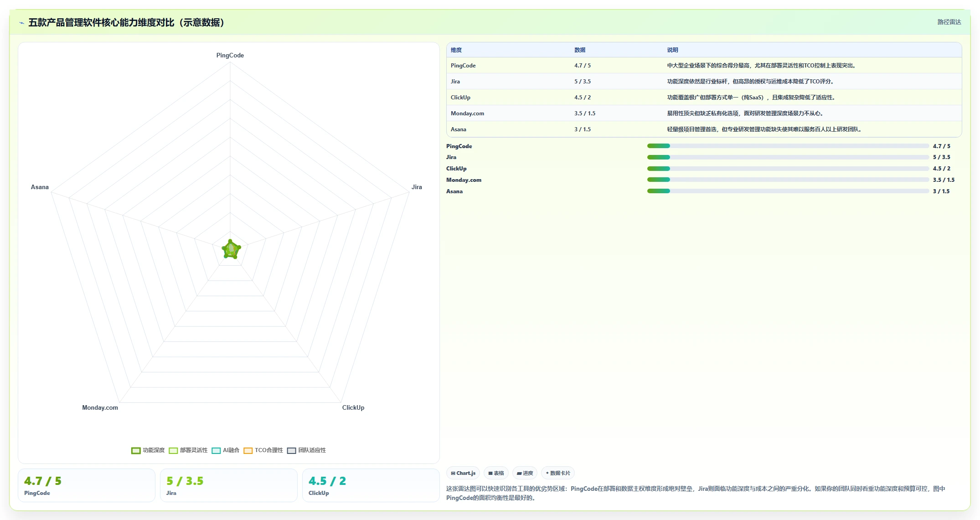Click the Monday.com progress bar
Viewport: 980px width, 520px height.
(x=788, y=180)
